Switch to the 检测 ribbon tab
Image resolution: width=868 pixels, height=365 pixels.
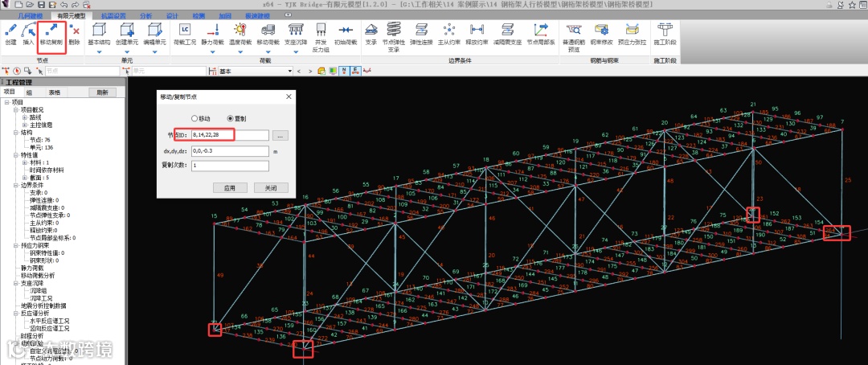(199, 16)
